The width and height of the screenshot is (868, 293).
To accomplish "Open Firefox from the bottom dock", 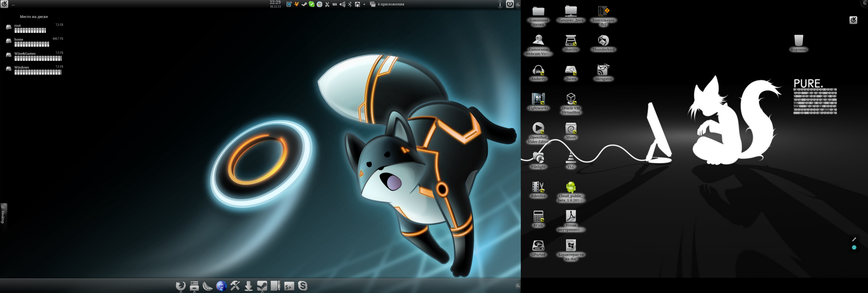I will click(x=181, y=286).
